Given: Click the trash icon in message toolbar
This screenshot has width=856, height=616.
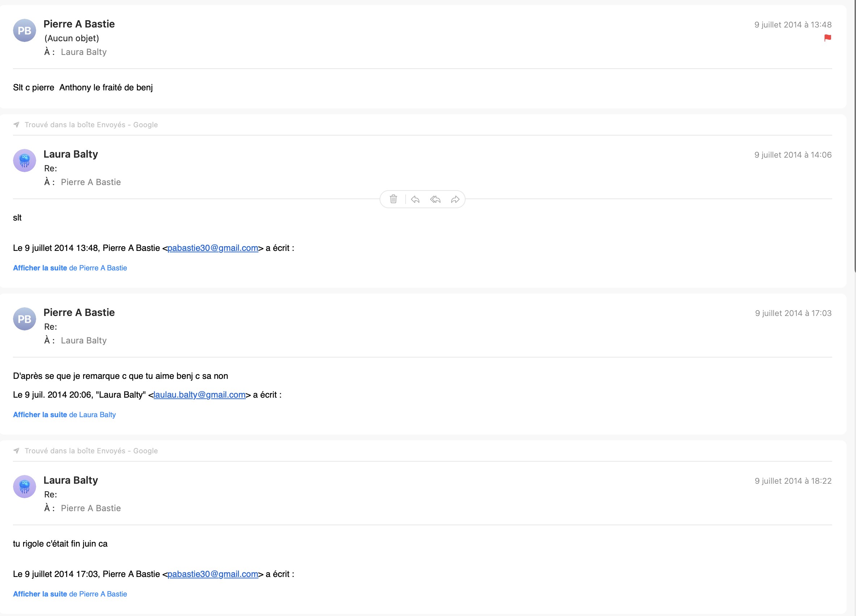Looking at the screenshot, I should (x=393, y=199).
